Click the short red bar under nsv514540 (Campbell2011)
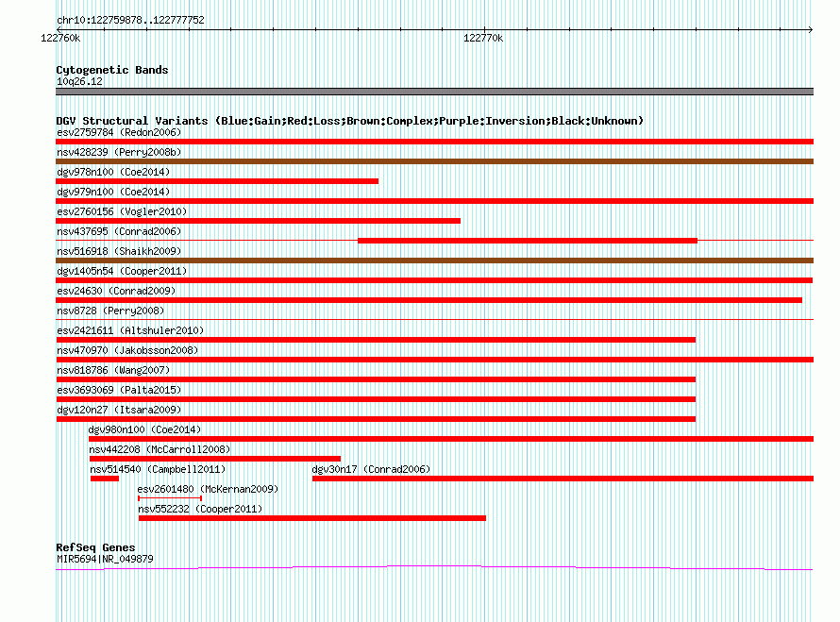This screenshot has width=840, height=622. (x=105, y=479)
